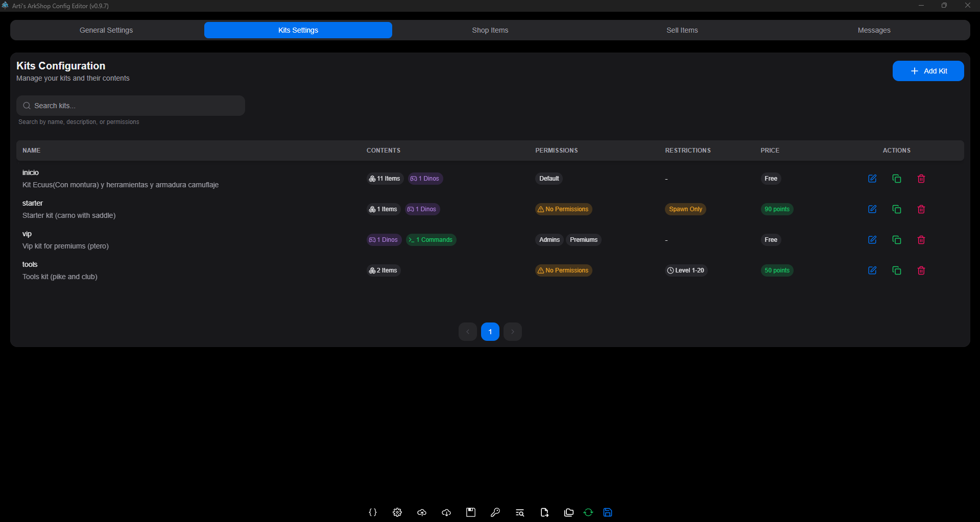Select page 1 in pagination
Viewport: 980px width, 522px height.
click(490, 332)
